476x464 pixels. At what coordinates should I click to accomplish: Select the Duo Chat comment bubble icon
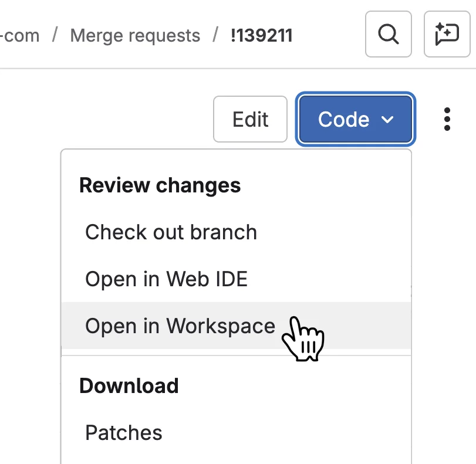(x=447, y=35)
